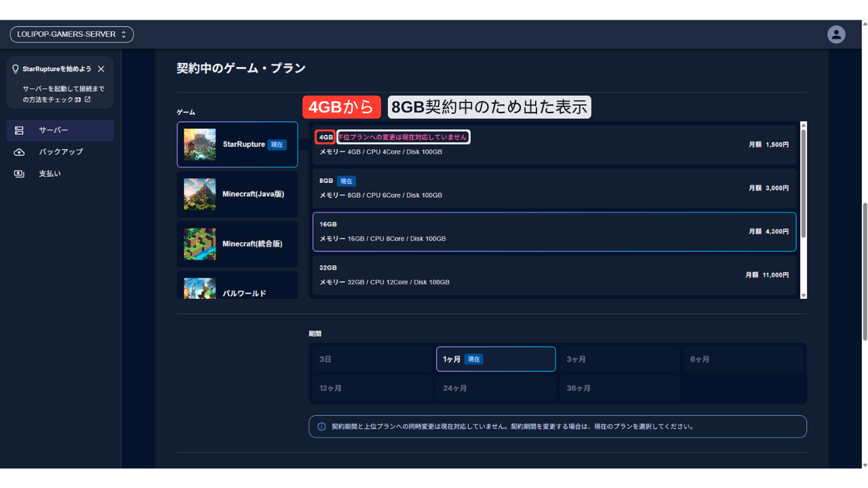
Task: Click the plan list scrollbar up arrow
Action: [x=804, y=125]
